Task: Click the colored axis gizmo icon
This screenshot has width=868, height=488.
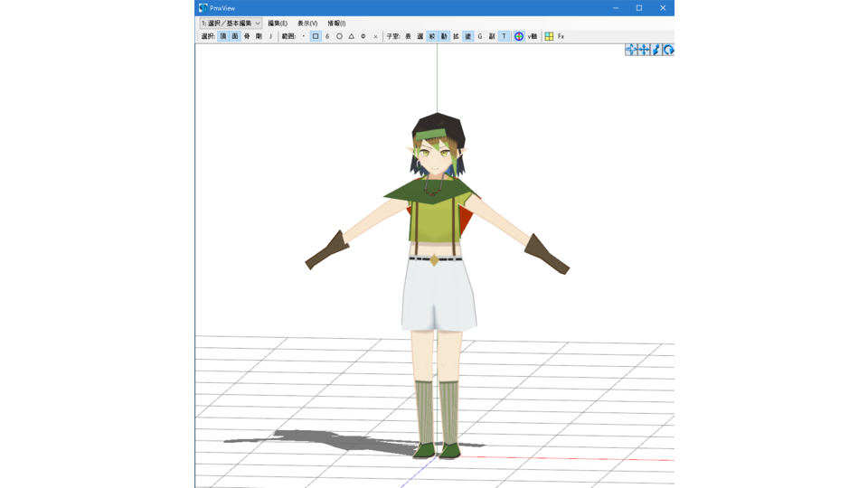Action: coord(519,37)
